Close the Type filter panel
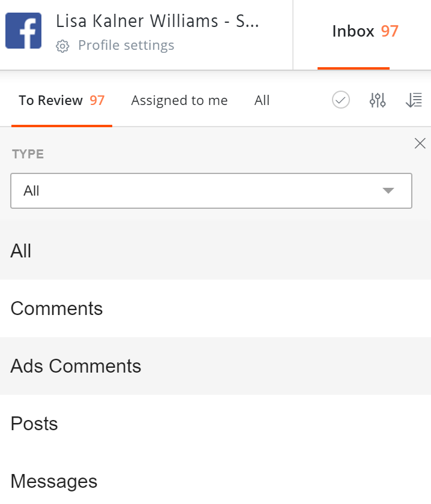Image resolution: width=431 pixels, height=504 pixels. pyautogui.click(x=420, y=143)
